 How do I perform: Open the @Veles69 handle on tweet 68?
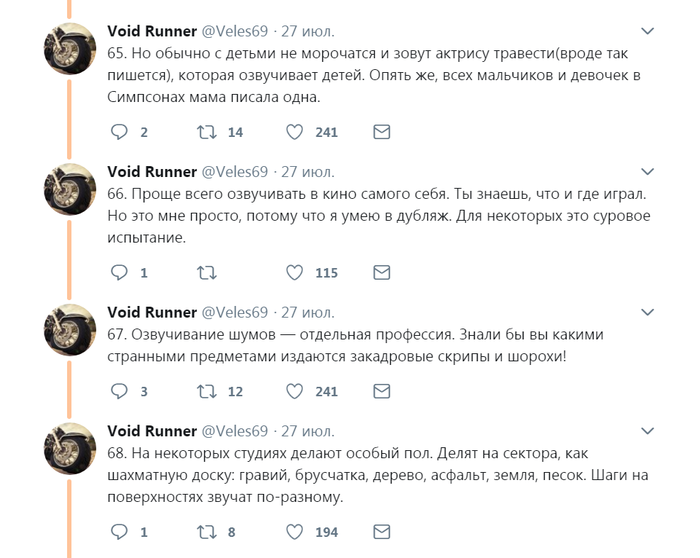click(235, 432)
